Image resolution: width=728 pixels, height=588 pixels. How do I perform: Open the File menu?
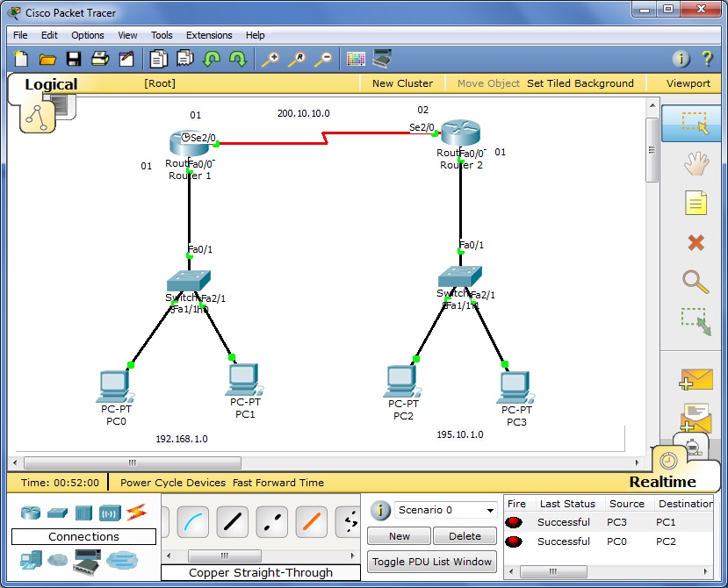point(20,35)
